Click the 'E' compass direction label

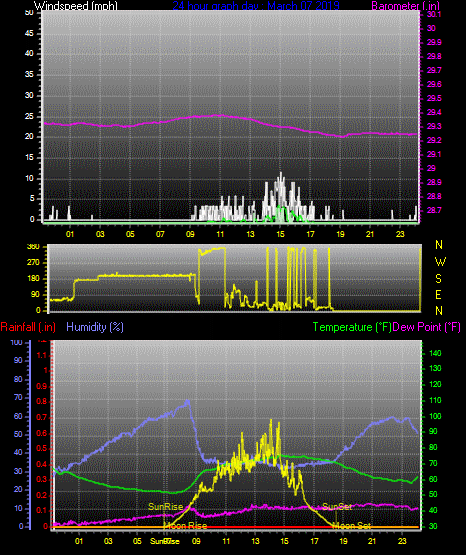[438, 294]
